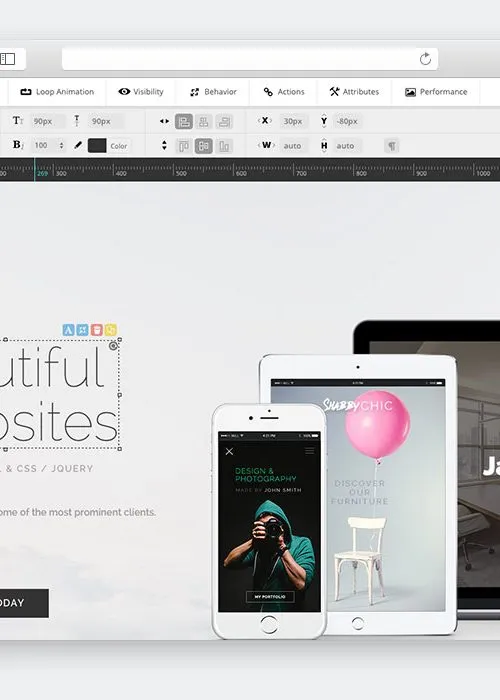Image resolution: width=500 pixels, height=700 pixels.
Task: Click the red delete layer icon
Action: [x=96, y=330]
